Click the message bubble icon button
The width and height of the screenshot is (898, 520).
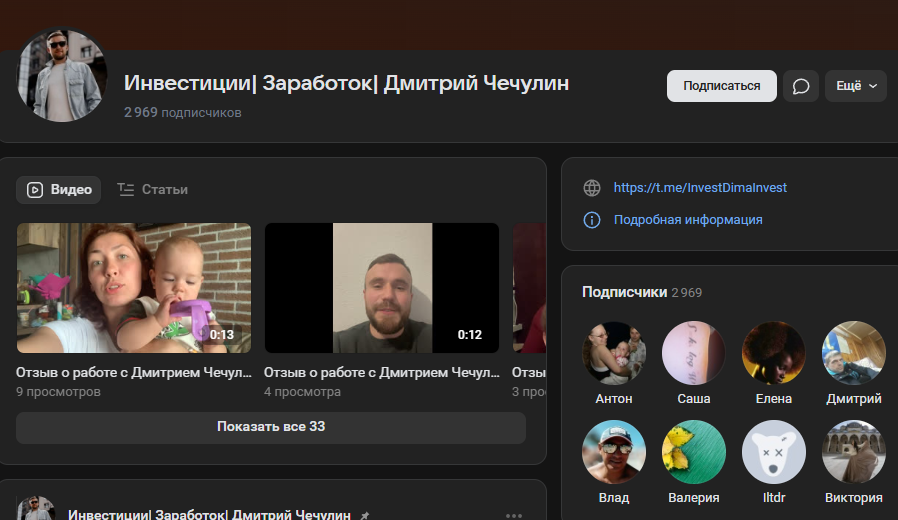point(801,86)
